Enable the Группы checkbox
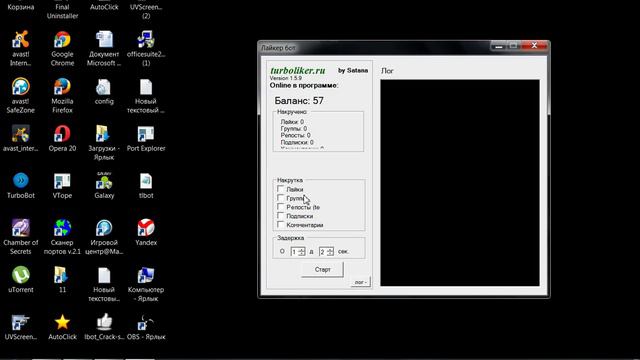Screen dimensions: 640x360 (x=280, y=198)
